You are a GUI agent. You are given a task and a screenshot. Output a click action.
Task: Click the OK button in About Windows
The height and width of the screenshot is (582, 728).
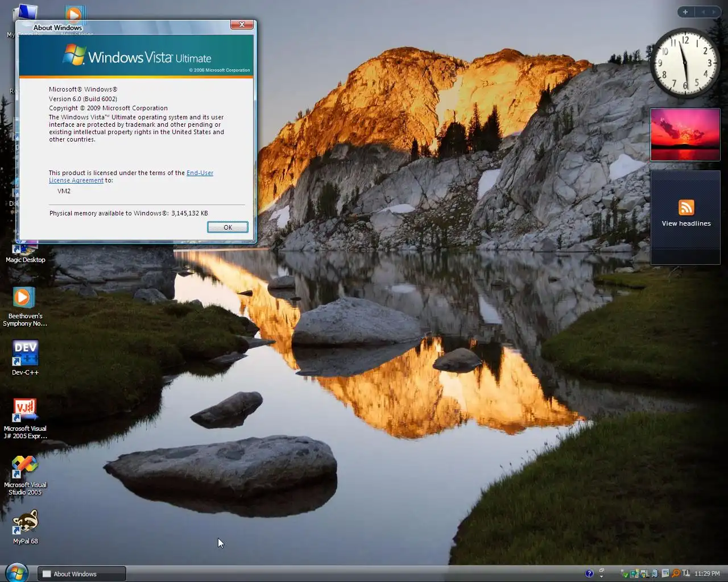(227, 227)
